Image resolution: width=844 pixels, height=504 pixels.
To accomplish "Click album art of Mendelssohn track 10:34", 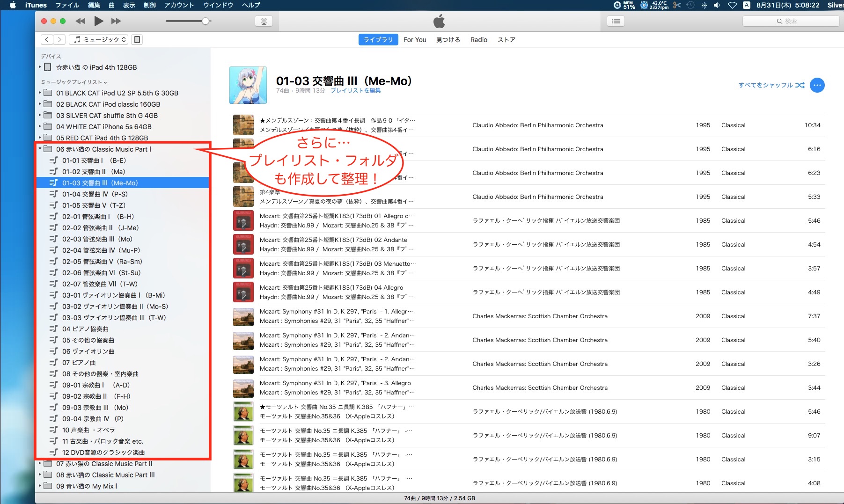I will coord(243,125).
